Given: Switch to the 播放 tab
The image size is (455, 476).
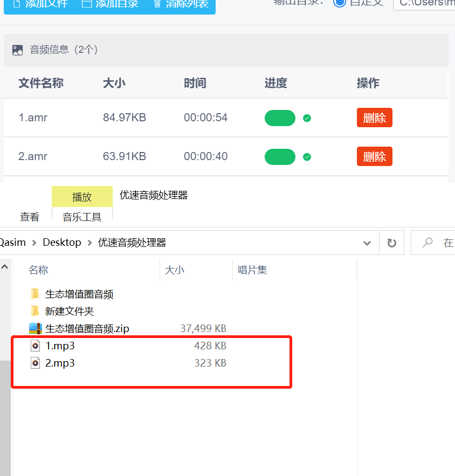Looking at the screenshot, I should [x=82, y=196].
